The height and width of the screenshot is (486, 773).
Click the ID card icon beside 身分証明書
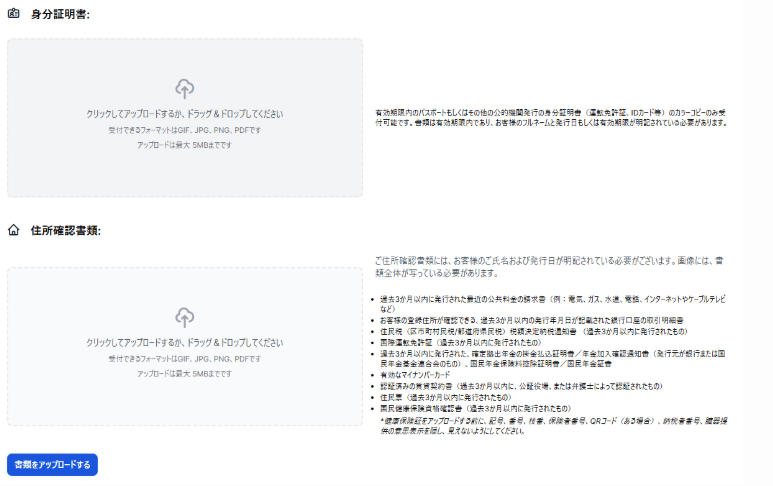tap(14, 15)
